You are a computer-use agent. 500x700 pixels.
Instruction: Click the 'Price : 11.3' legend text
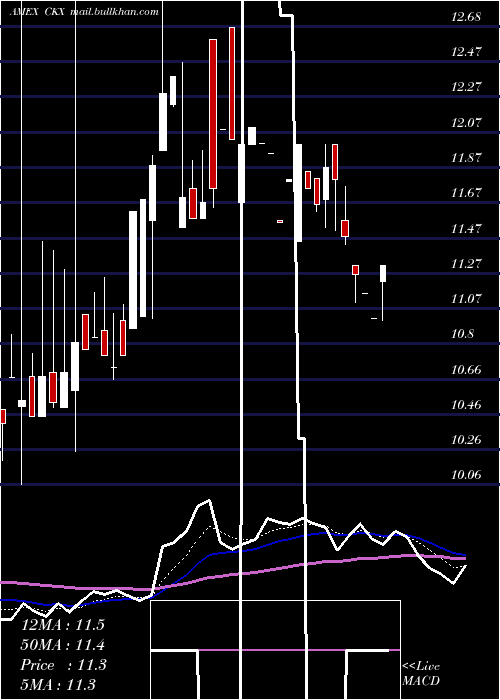[x=63, y=665]
